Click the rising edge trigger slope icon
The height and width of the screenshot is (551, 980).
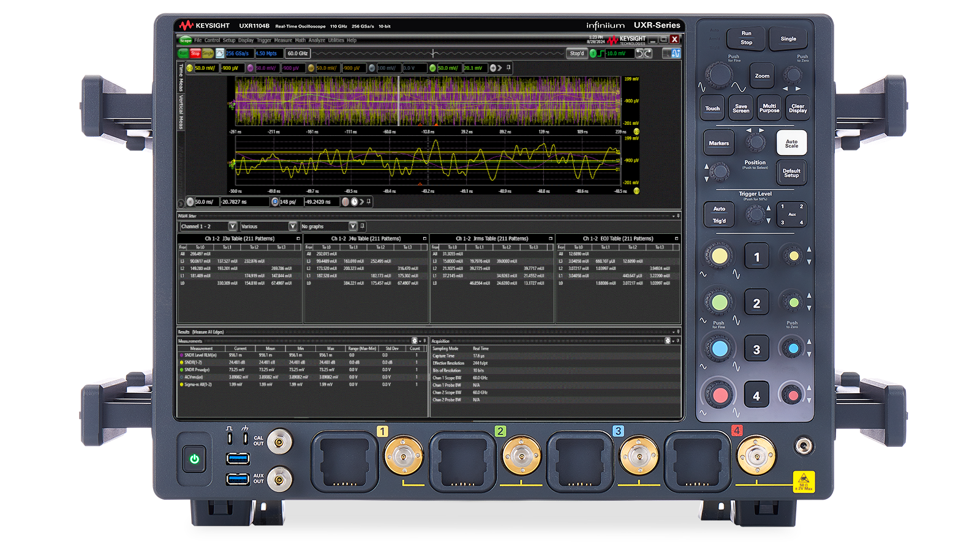(x=601, y=54)
